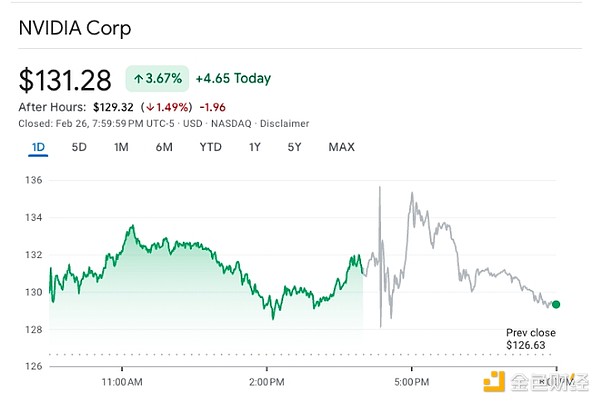The height and width of the screenshot is (403, 600).
Task: Select the YTD tab
Action: tap(210, 148)
